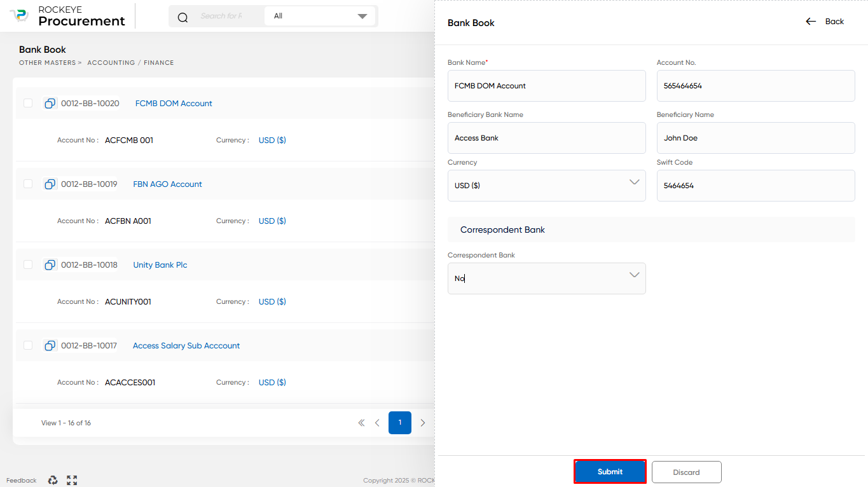Click code 0012-BB-10018
Image resolution: width=868 pixels, height=487 pixels.
point(89,265)
